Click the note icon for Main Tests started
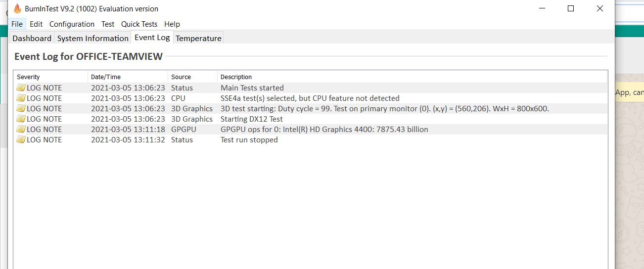 click(21, 88)
